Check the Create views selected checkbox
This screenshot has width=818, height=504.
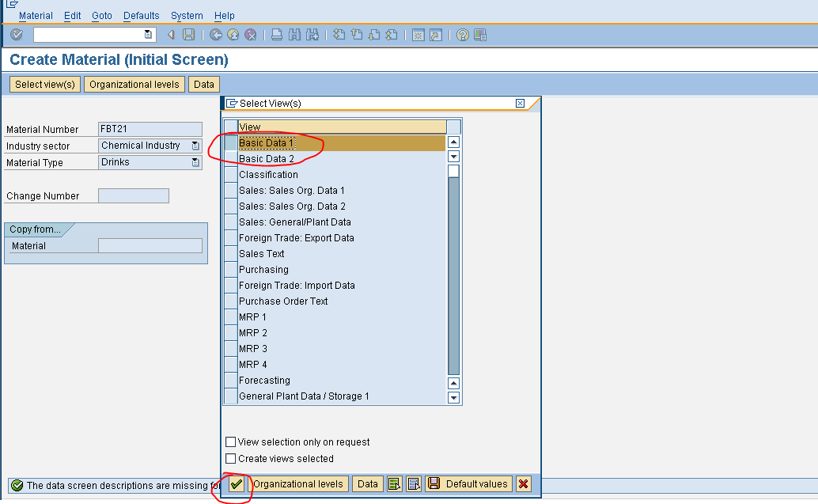tap(231, 458)
